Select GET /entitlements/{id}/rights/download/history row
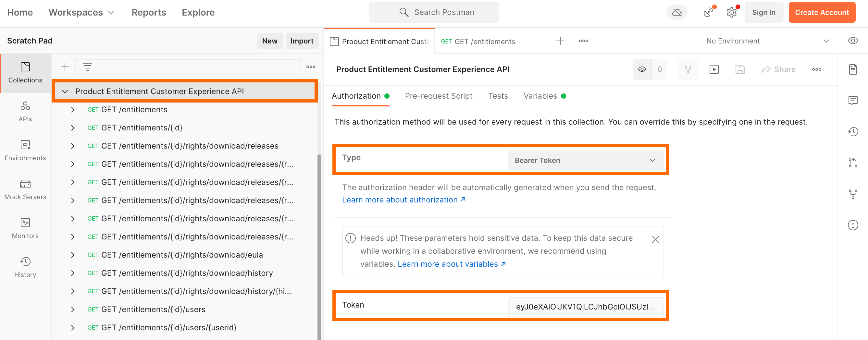This screenshot has width=868, height=340. tap(185, 273)
